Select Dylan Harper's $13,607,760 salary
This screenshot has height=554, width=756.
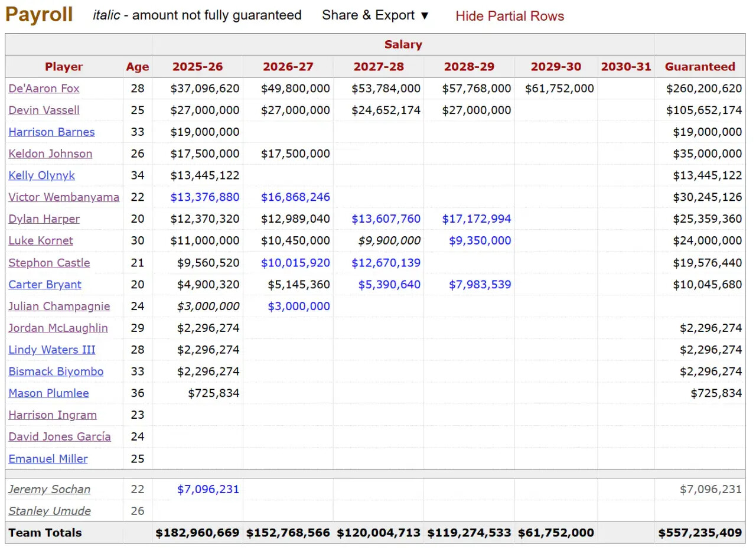point(386,219)
